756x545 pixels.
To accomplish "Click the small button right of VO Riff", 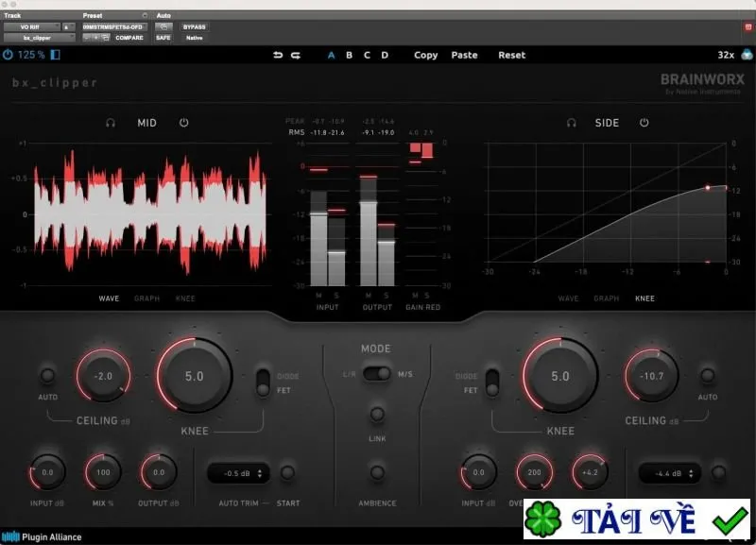I will click(x=68, y=27).
